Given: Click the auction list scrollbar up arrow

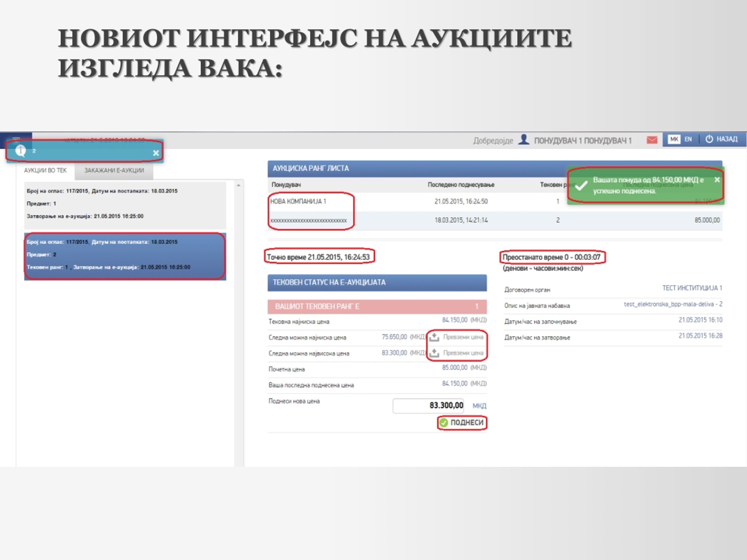Looking at the screenshot, I should 238,185.
